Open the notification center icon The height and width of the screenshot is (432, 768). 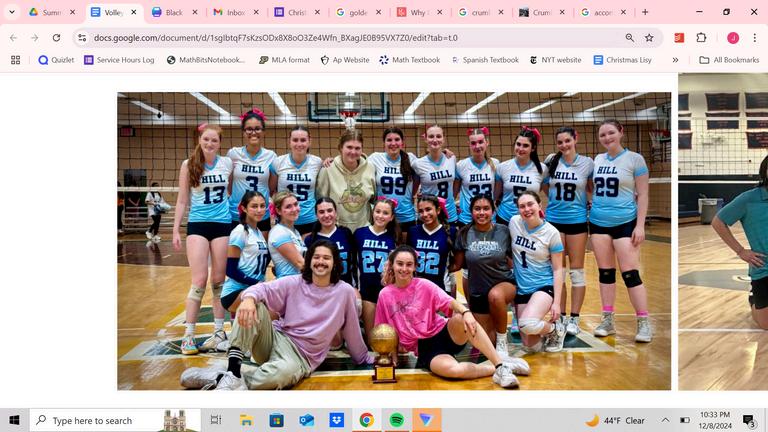point(748,420)
